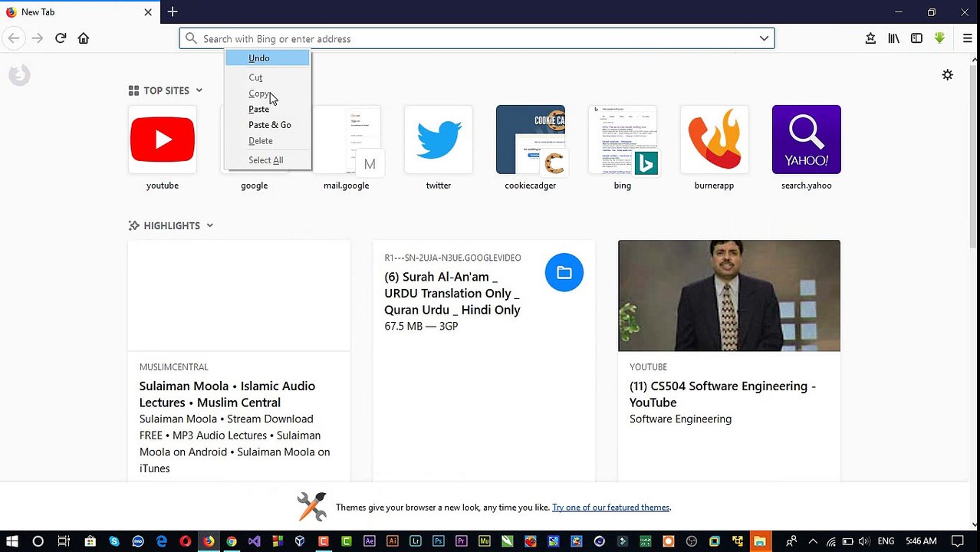The image size is (980, 552).
Task: Close the New Tab tab
Action: pyautogui.click(x=148, y=12)
